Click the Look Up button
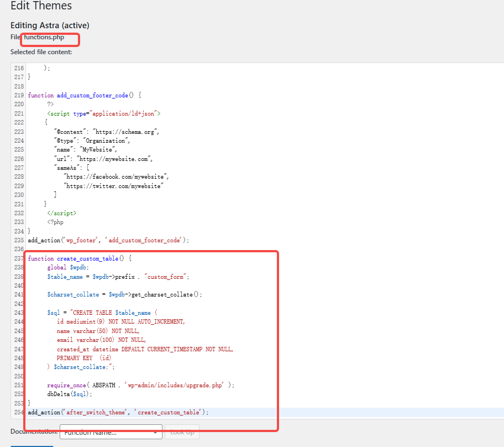This screenshot has height=447, width=504. [x=182, y=432]
